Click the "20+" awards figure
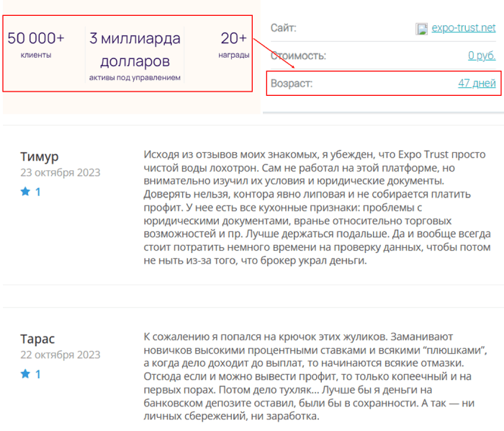 (x=234, y=38)
